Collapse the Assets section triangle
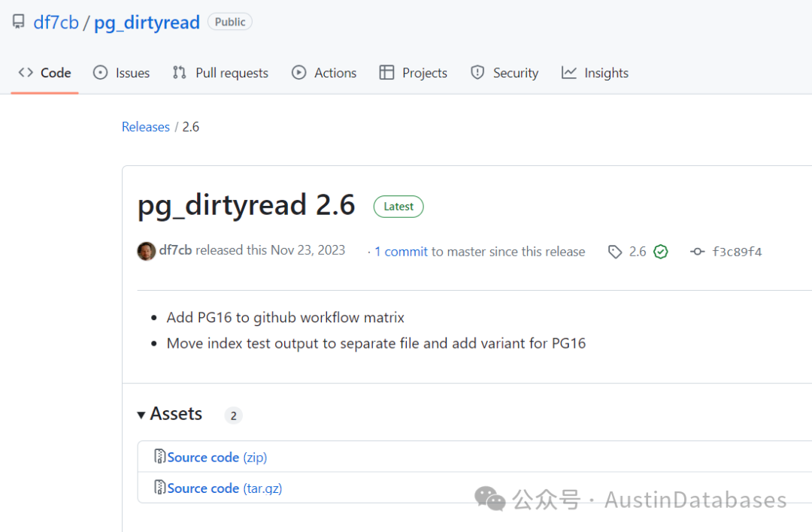The image size is (812, 532). point(141,415)
